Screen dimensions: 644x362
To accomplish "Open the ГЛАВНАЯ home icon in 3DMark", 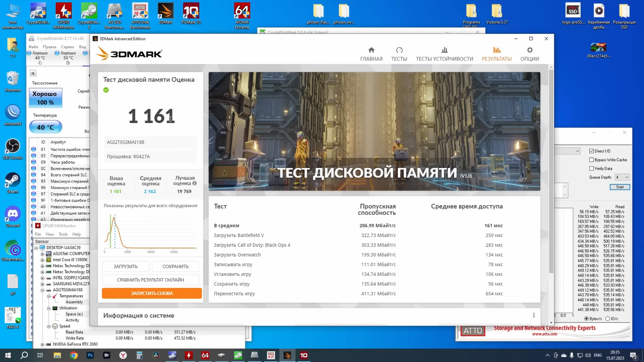I will (371, 50).
